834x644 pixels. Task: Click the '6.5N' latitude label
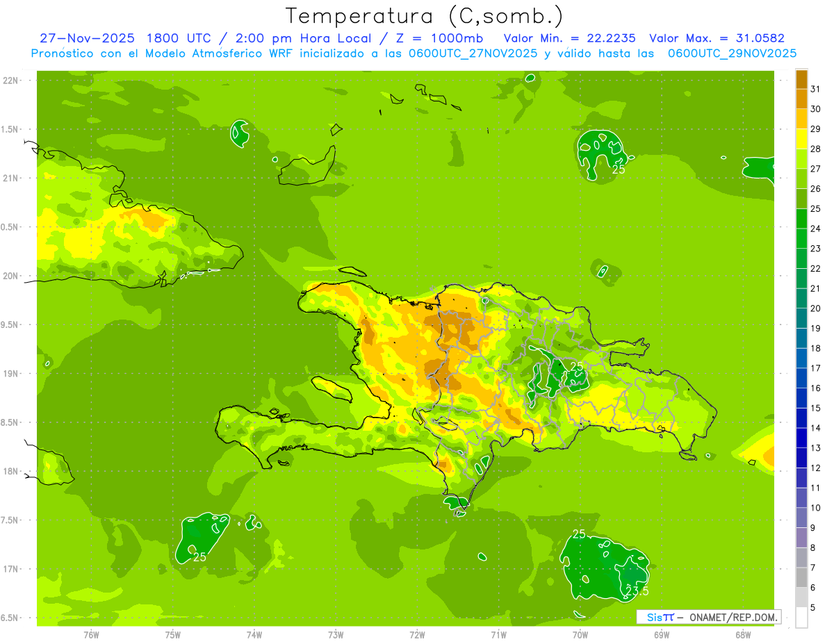10,618
